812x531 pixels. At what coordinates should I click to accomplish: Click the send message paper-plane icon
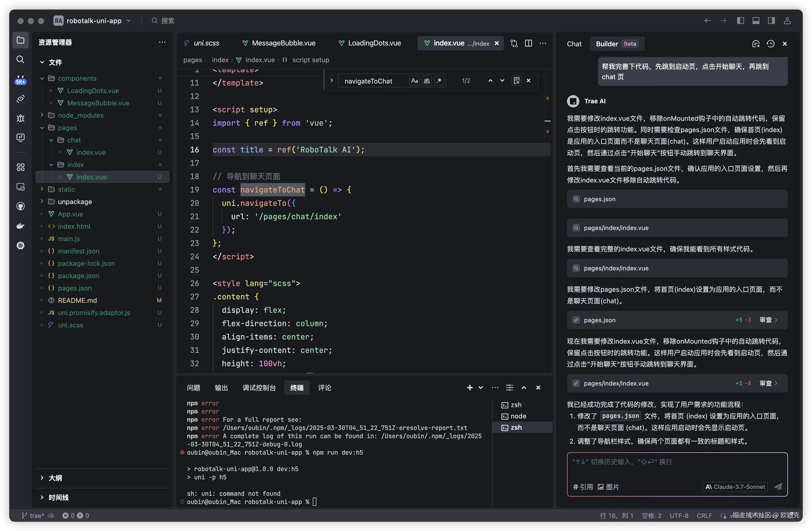(778, 487)
